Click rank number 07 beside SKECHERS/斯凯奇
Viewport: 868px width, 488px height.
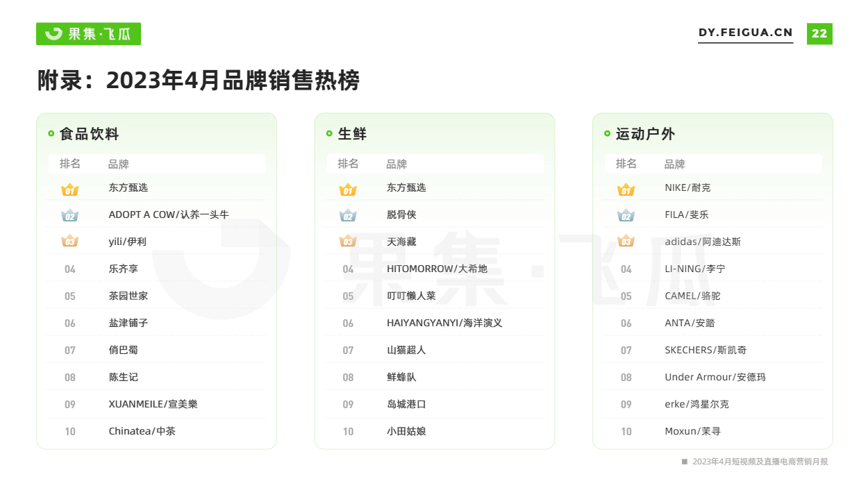coord(626,351)
